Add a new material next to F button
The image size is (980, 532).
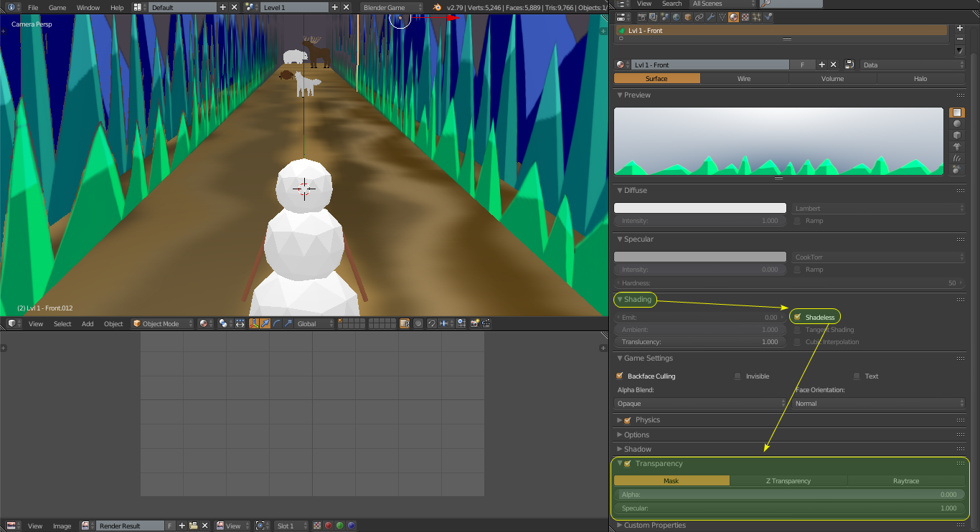point(822,65)
